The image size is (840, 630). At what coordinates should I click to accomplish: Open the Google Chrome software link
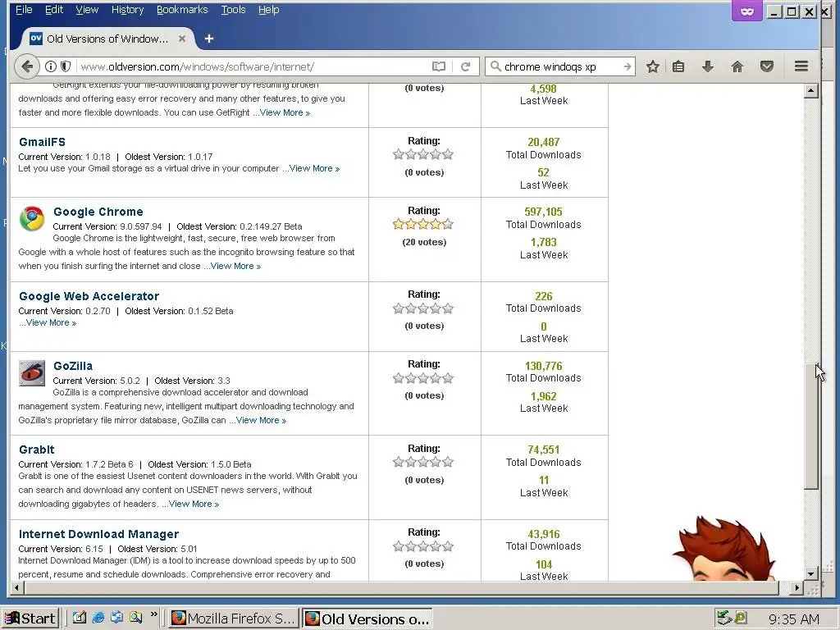pyautogui.click(x=98, y=212)
